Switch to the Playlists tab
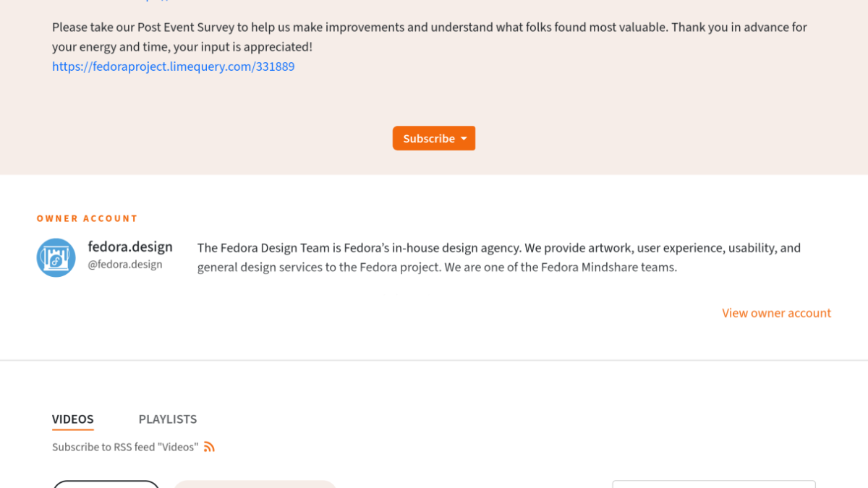The width and height of the screenshot is (868, 488). (168, 419)
